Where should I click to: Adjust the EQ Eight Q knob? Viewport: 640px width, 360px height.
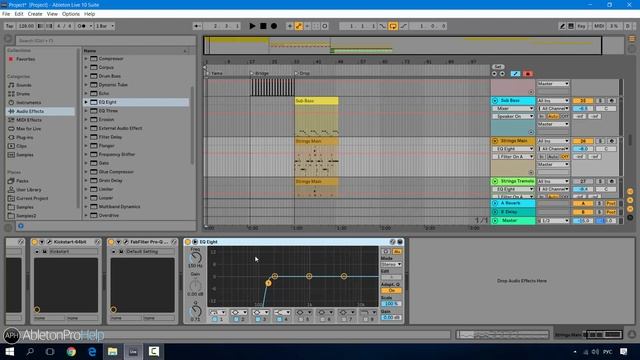(196, 310)
